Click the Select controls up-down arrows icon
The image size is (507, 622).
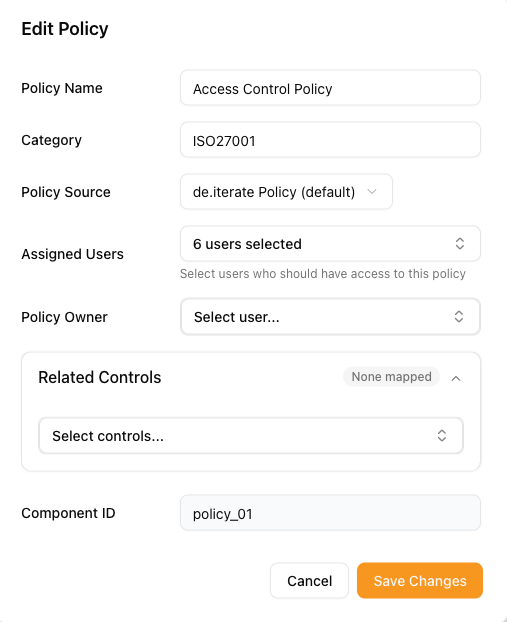[442, 436]
